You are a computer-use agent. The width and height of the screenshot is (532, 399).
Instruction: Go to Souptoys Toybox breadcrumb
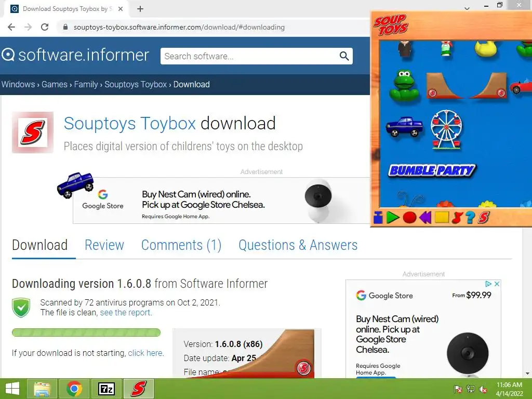pyautogui.click(x=136, y=84)
